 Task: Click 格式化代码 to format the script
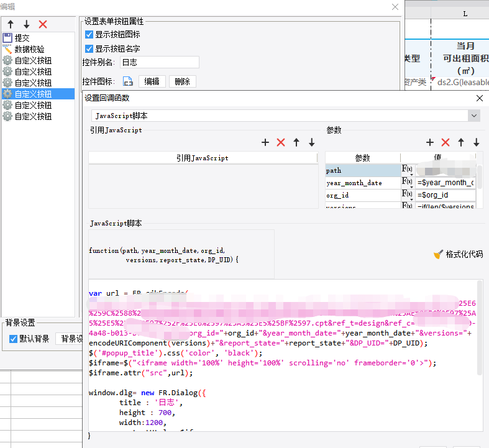click(458, 254)
